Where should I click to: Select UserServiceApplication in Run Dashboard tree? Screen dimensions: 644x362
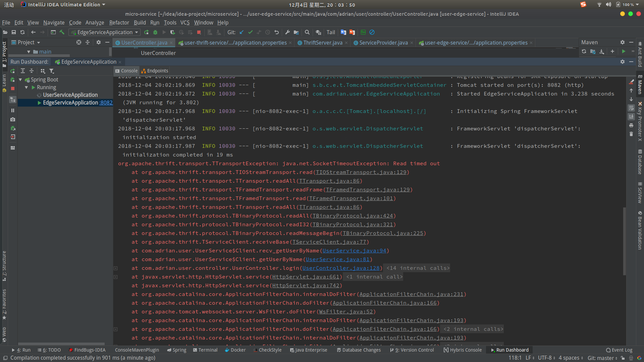[x=70, y=95]
